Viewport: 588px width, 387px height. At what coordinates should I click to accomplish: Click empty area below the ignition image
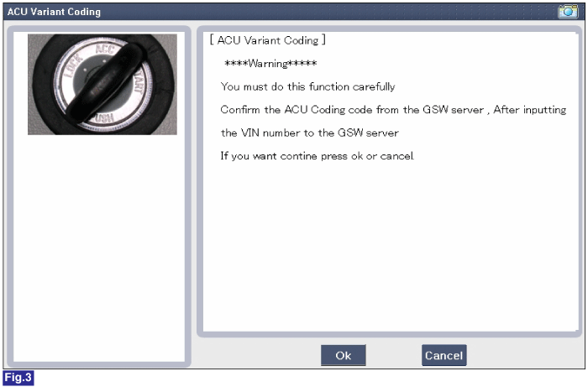102,252
